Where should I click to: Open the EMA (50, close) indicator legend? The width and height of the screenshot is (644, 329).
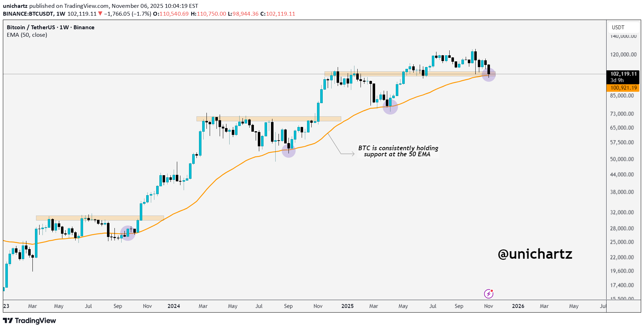(27, 35)
